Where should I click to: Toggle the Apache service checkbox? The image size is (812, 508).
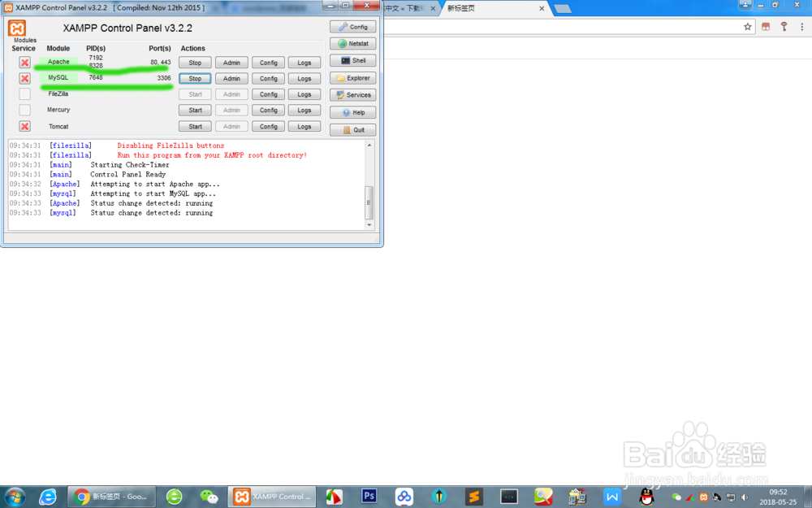[x=24, y=63]
